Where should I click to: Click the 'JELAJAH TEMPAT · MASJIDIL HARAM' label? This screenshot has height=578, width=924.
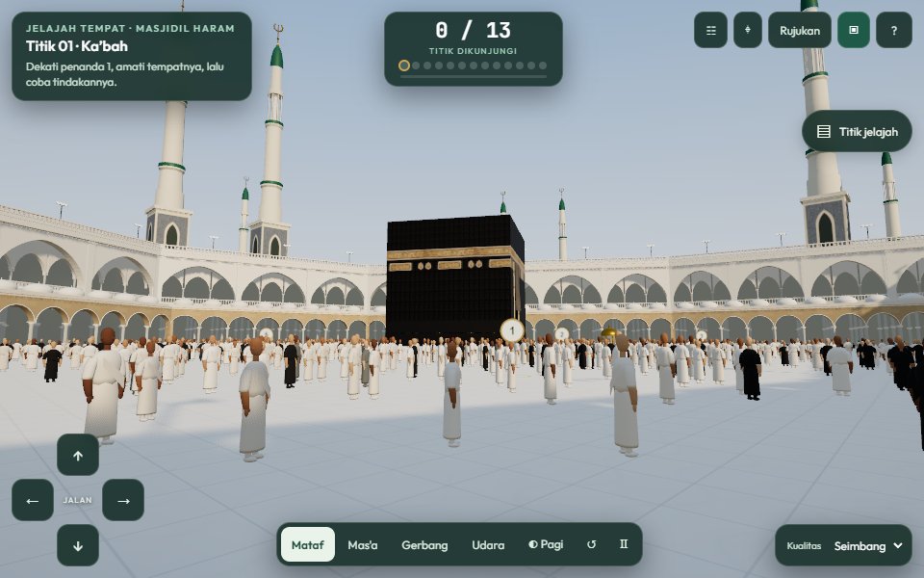point(130,28)
